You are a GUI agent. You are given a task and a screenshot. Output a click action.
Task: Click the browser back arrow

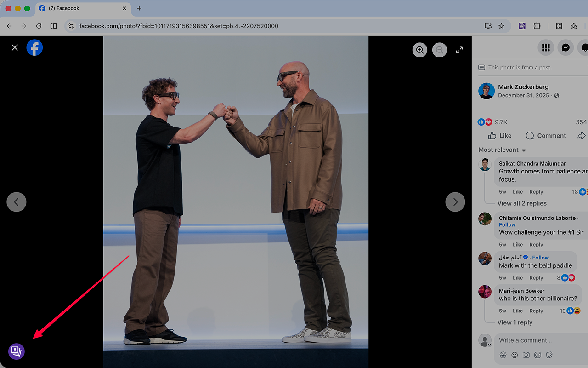tap(9, 26)
